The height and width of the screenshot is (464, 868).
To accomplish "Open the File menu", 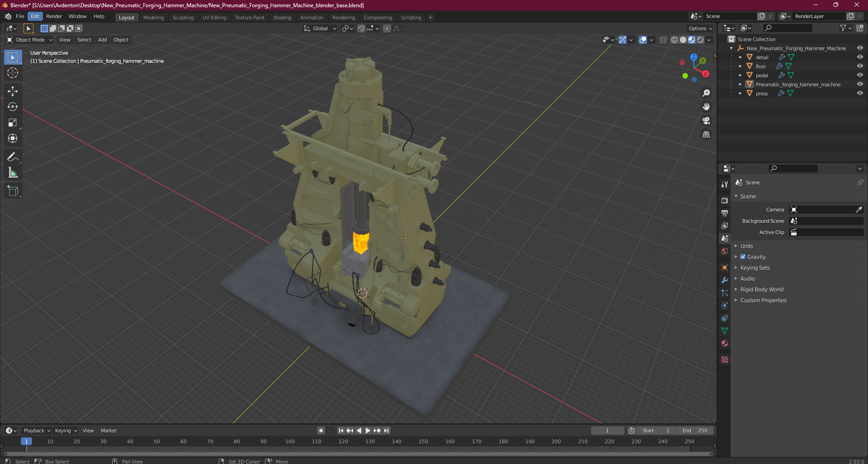I will click(20, 16).
